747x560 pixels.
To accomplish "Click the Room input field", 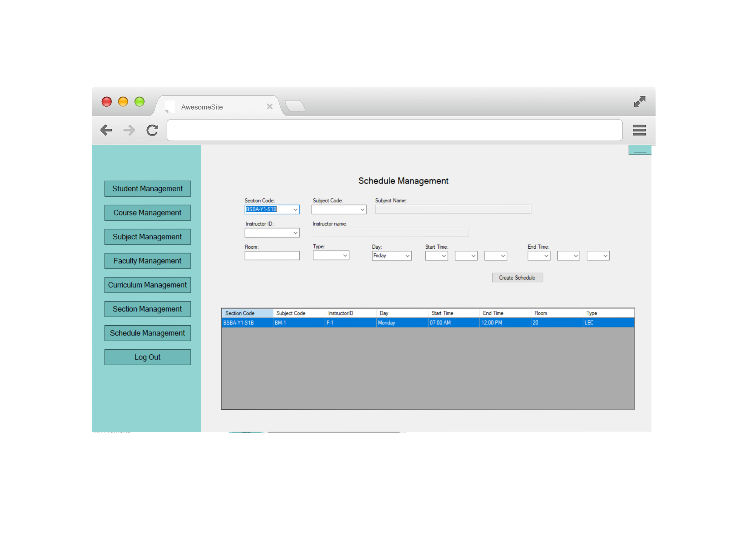I will pos(272,256).
